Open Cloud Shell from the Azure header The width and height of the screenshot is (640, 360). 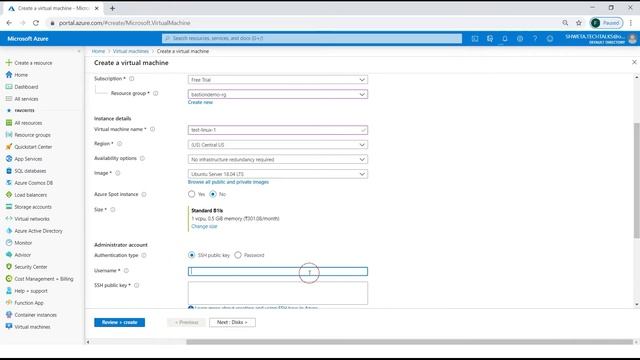click(x=475, y=38)
